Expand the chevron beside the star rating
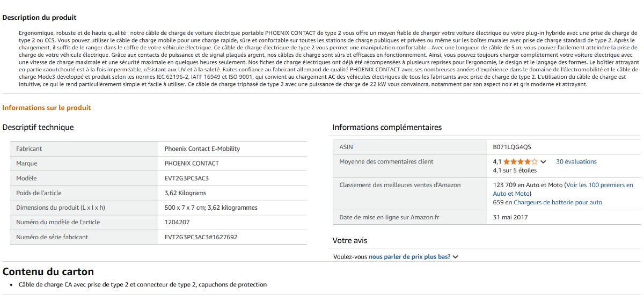 click(x=543, y=162)
